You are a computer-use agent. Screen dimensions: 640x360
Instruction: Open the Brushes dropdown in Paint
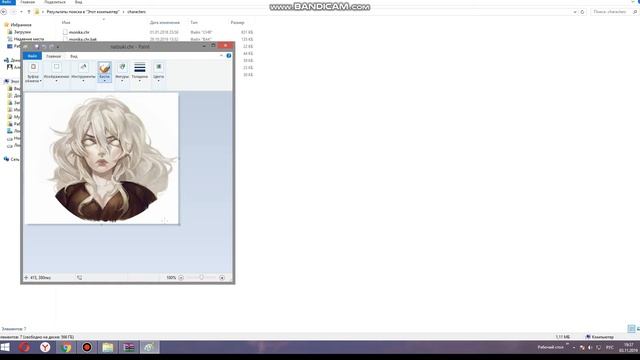tap(104, 73)
